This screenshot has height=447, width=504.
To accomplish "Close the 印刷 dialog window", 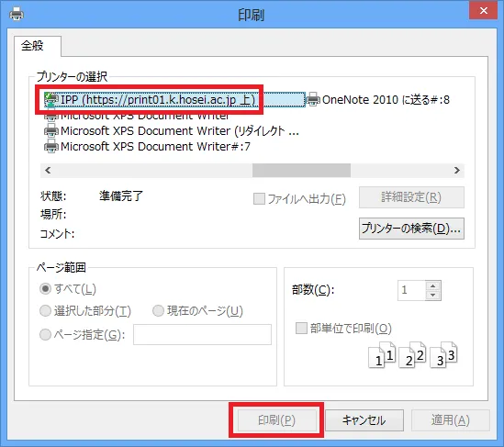I will 483,11.
